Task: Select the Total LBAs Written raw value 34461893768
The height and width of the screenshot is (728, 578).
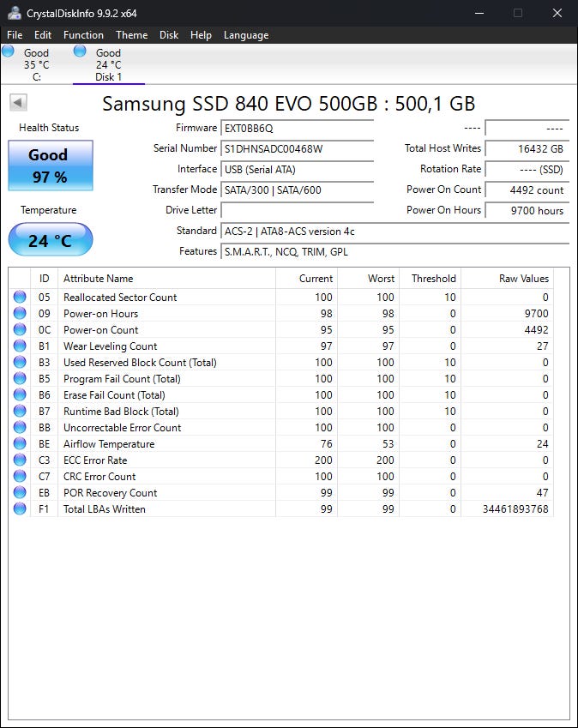Action: 515,508
